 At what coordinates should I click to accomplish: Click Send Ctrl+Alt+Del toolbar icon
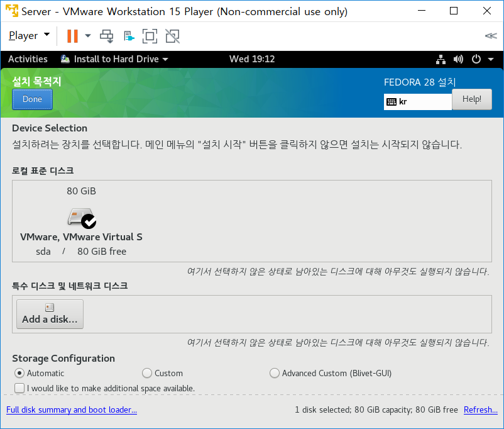pyautogui.click(x=107, y=36)
